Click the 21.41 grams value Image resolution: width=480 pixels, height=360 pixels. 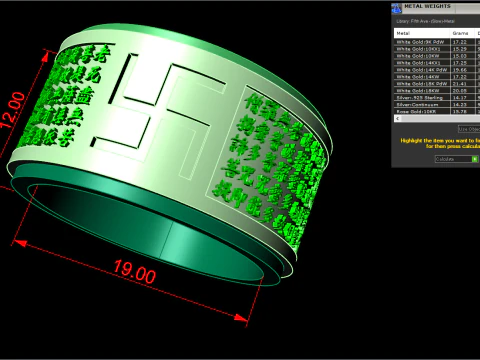(x=460, y=84)
